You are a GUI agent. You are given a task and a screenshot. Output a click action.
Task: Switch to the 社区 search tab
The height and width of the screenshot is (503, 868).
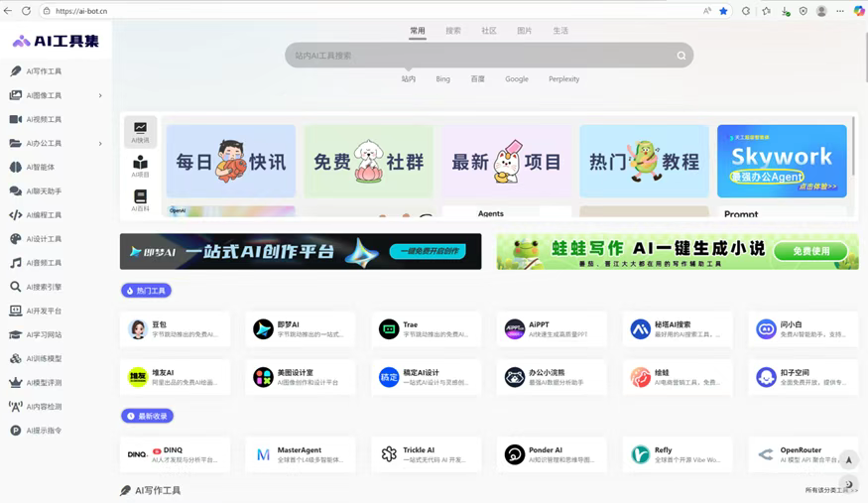click(489, 31)
